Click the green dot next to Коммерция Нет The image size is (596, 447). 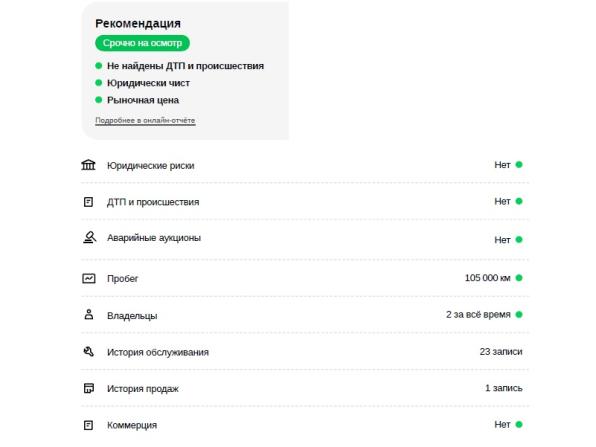pyautogui.click(x=519, y=424)
